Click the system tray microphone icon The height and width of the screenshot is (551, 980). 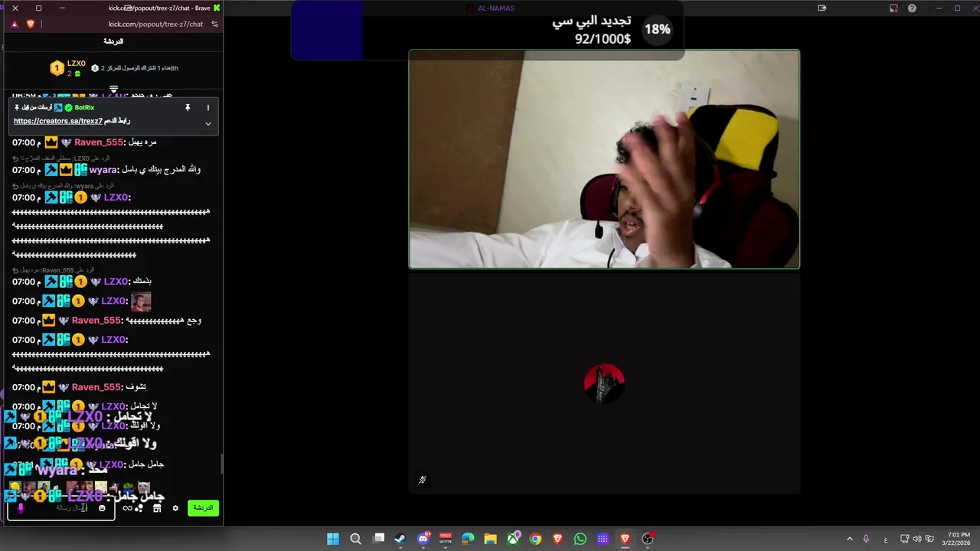[866, 539]
